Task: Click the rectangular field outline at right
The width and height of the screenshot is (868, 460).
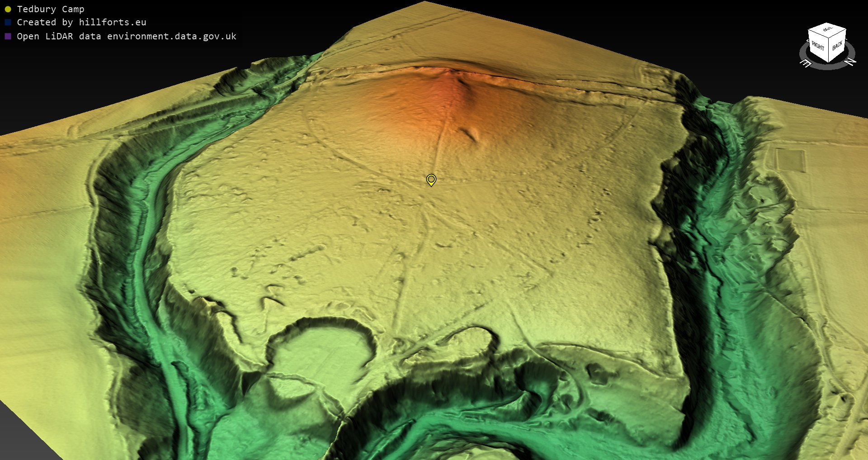Action: click(790, 160)
